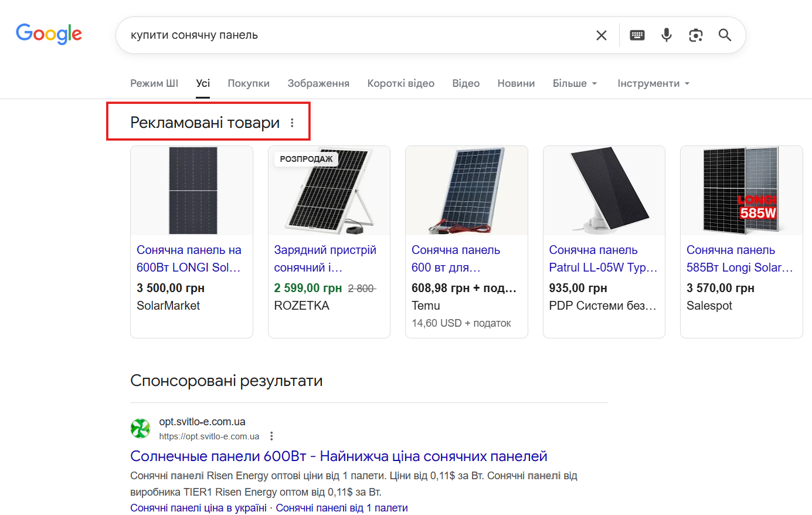812x515 pixels.
Task: Open Солнечные панели 600Вт sponsored result link
Action: click(x=338, y=456)
